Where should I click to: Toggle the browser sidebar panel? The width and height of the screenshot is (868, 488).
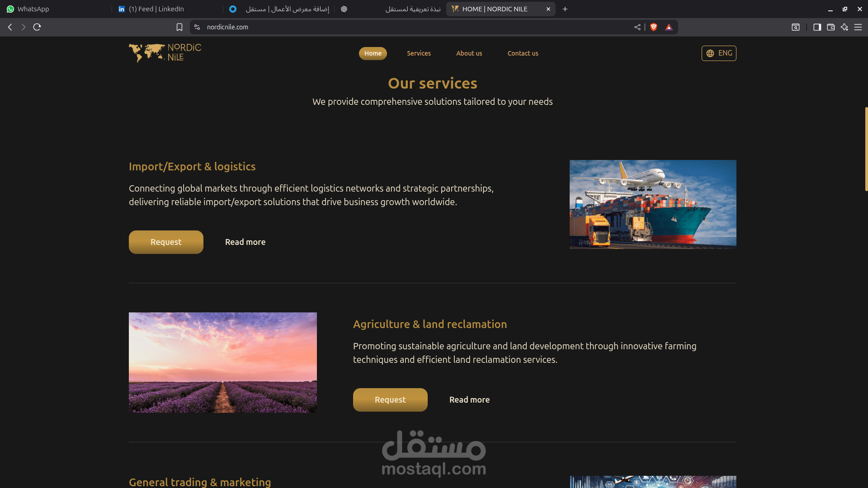817,27
